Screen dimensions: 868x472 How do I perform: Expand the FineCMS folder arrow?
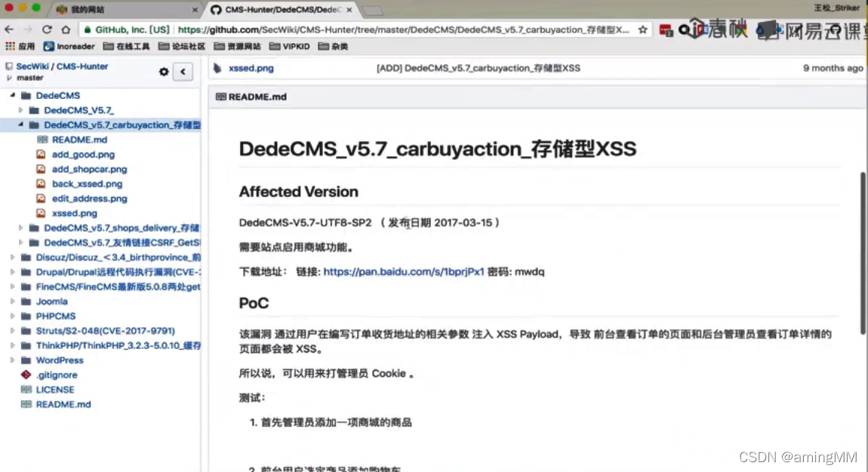pyautogui.click(x=13, y=286)
